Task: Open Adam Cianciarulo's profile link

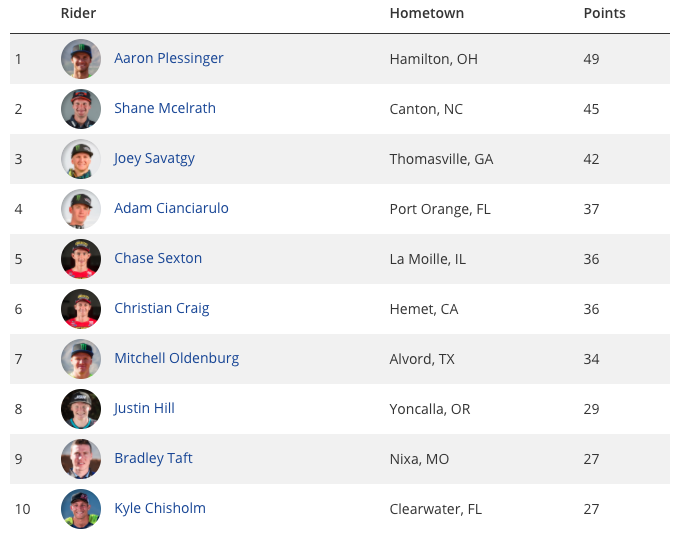Action: point(171,208)
